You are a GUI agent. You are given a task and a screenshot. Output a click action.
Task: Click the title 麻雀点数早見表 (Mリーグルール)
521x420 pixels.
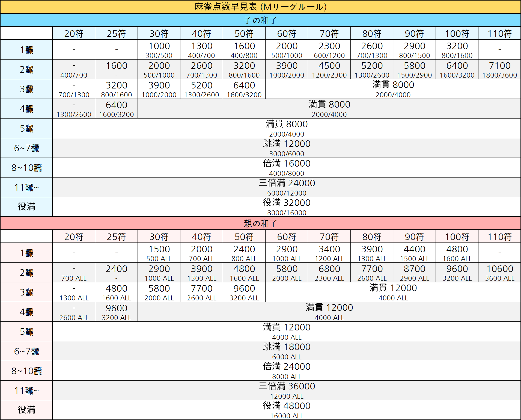(x=260, y=7)
